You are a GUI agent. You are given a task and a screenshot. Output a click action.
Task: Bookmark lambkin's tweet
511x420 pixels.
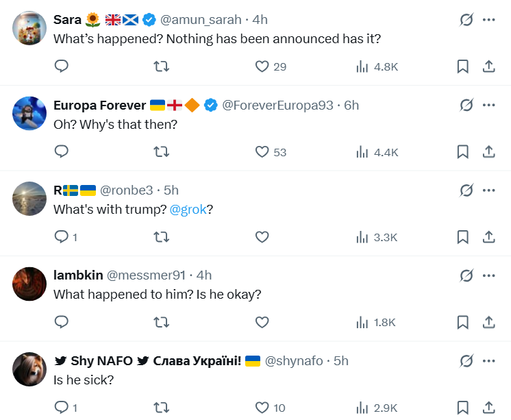pos(462,322)
